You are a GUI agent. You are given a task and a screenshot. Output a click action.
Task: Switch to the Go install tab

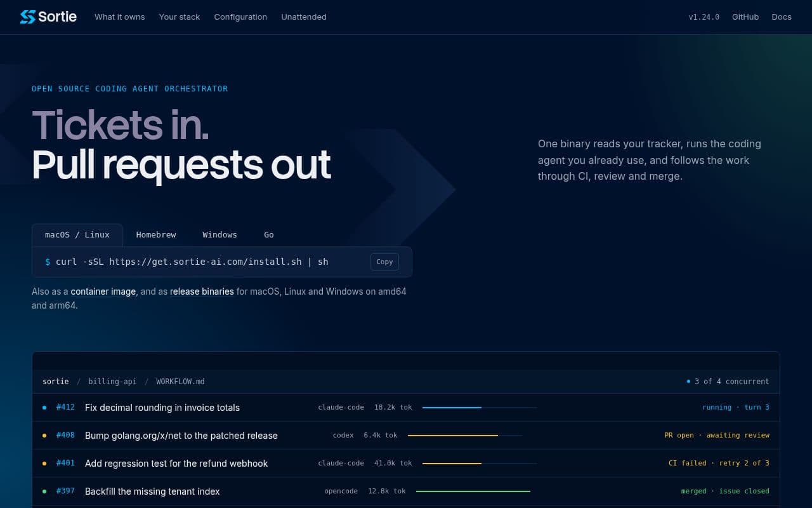(x=269, y=235)
